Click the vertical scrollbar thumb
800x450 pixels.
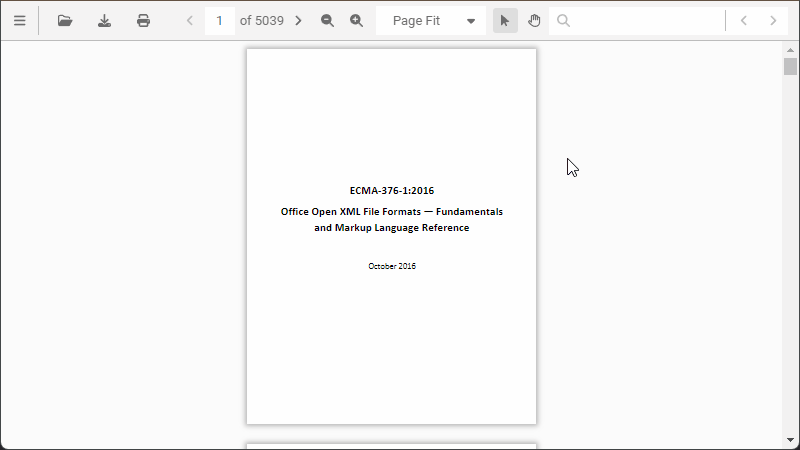tap(790, 67)
